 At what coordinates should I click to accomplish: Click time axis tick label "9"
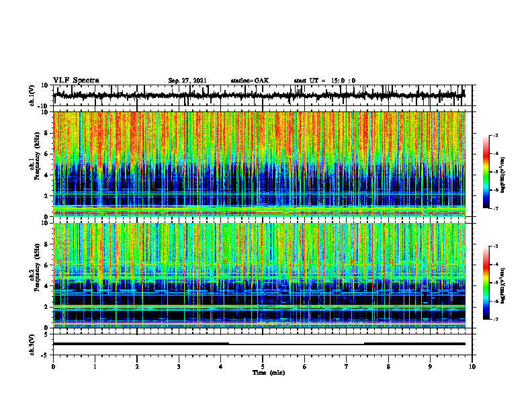tap(430, 367)
